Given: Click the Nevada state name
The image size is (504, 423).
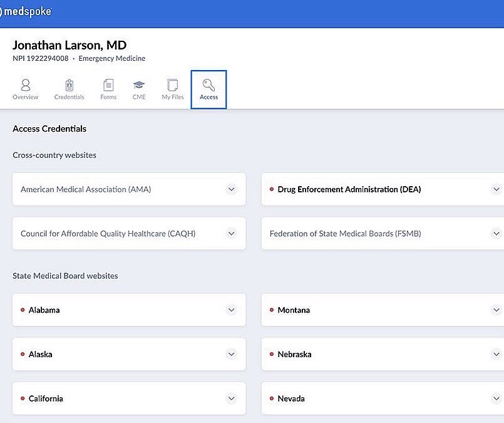Looking at the screenshot, I should pyautogui.click(x=291, y=399).
